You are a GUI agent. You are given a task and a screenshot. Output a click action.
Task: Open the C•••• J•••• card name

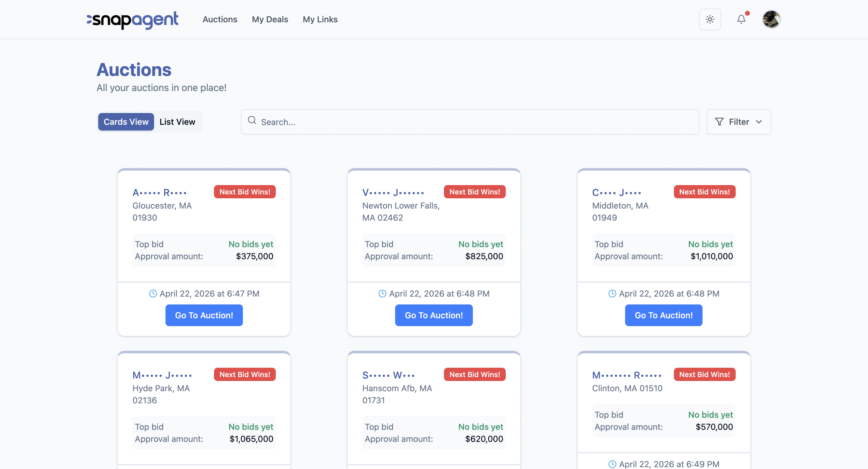tap(616, 192)
